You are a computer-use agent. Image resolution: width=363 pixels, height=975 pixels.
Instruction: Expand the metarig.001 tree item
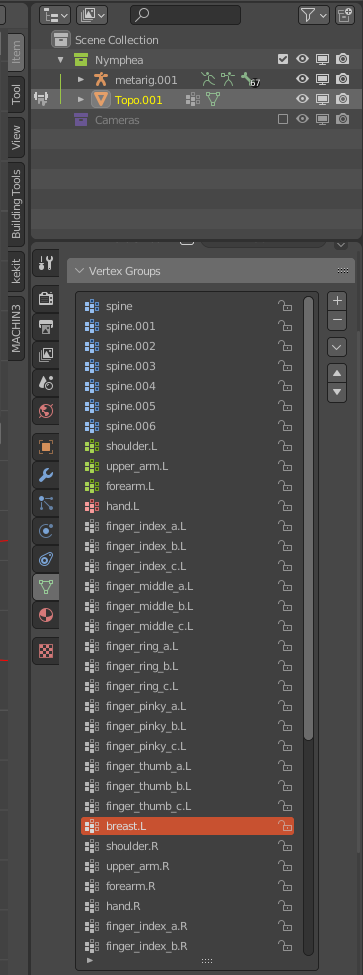pyautogui.click(x=81, y=80)
